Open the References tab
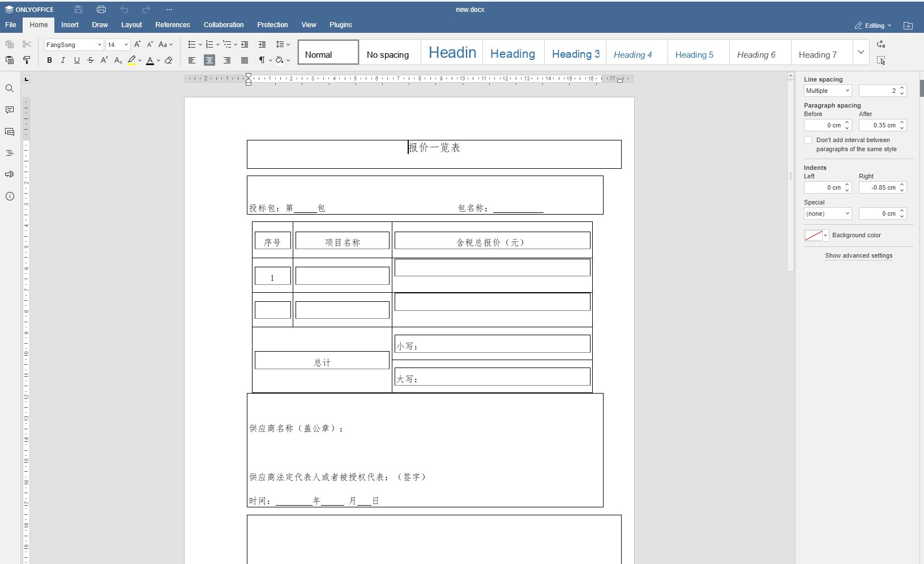Screen dimensions: 924x564 173,25
